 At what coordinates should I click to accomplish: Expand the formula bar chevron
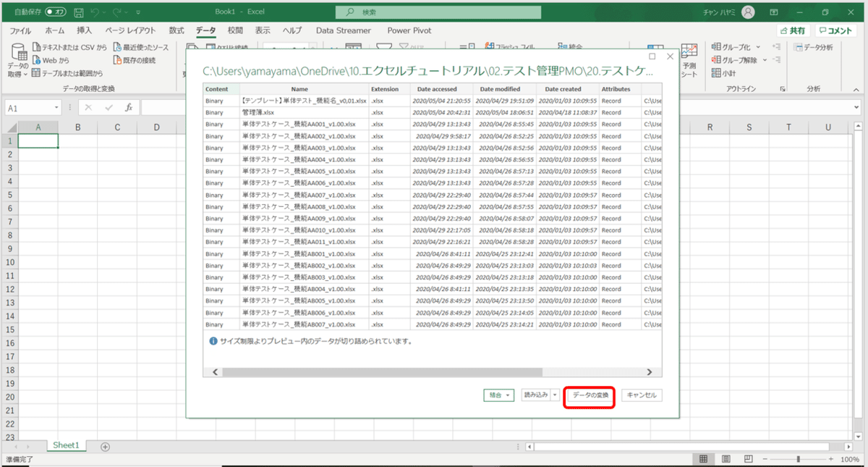coord(856,108)
